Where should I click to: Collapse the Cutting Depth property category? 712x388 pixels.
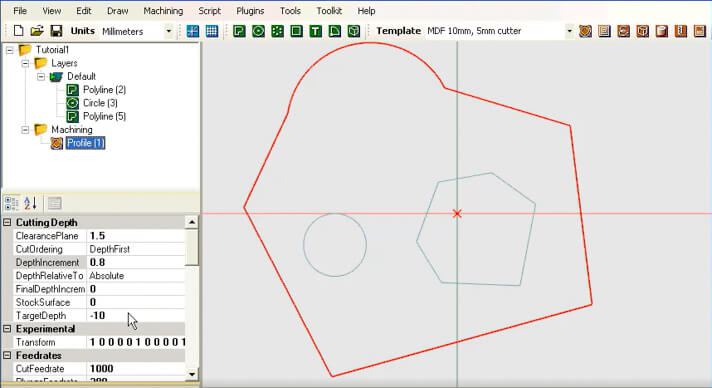pyautogui.click(x=7, y=223)
